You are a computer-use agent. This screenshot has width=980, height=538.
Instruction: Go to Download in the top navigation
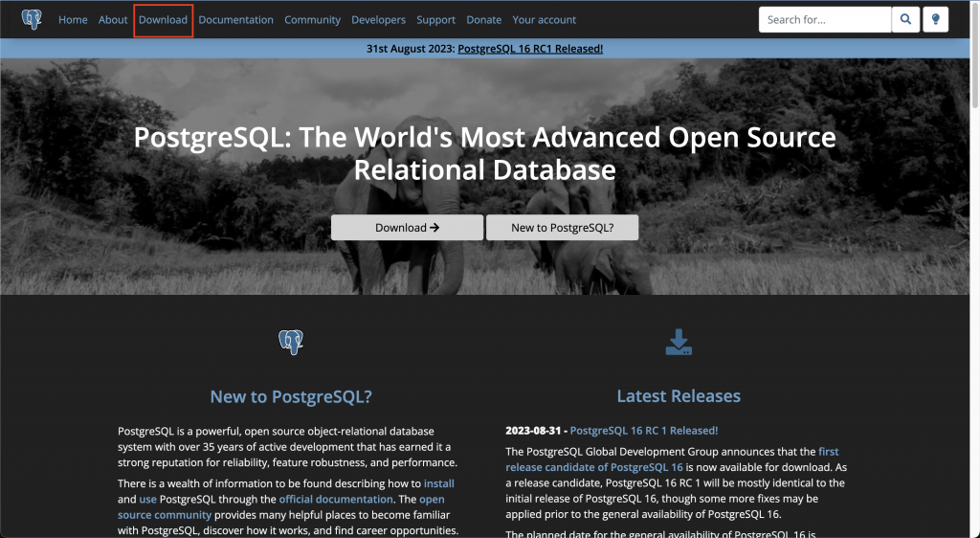163,19
